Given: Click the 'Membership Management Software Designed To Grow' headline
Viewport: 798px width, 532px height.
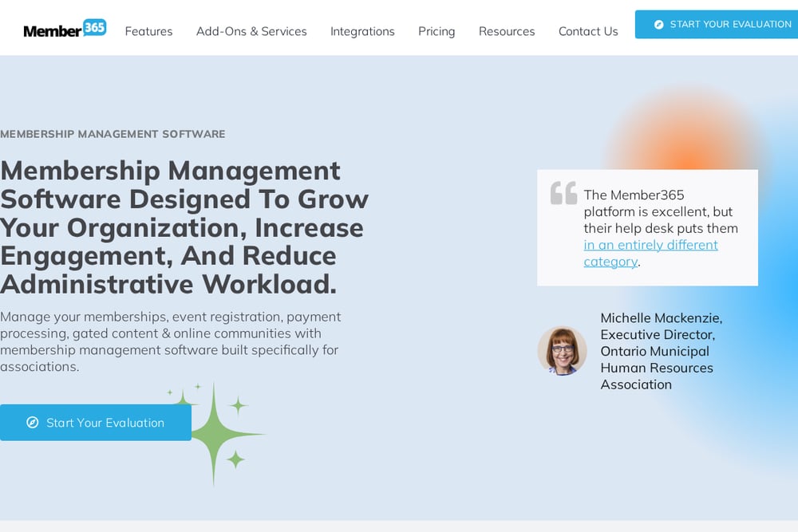Looking at the screenshot, I should pyautogui.click(x=184, y=227).
